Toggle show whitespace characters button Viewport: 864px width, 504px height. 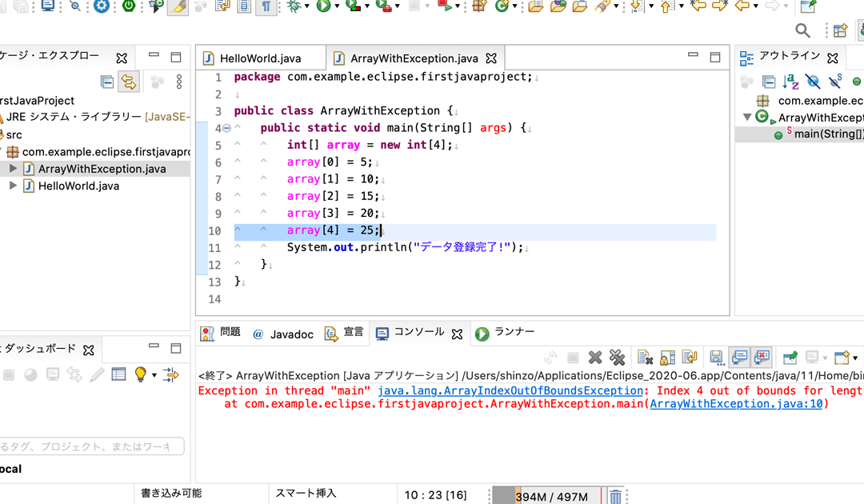pos(266,6)
